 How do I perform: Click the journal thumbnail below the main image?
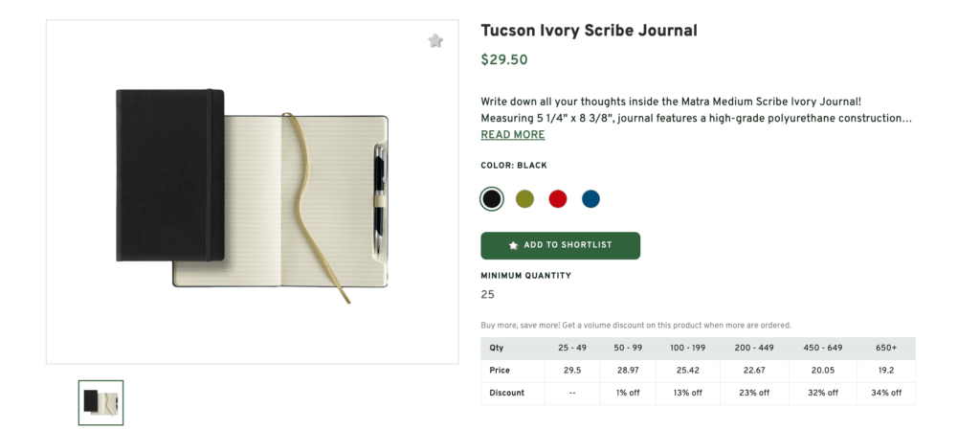[100, 402]
